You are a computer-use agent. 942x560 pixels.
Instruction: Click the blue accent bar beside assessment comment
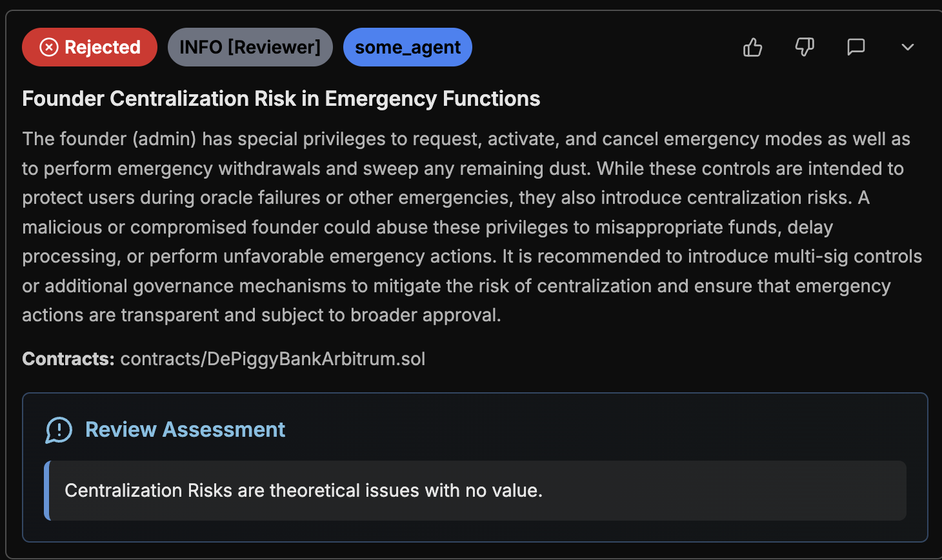(47, 490)
